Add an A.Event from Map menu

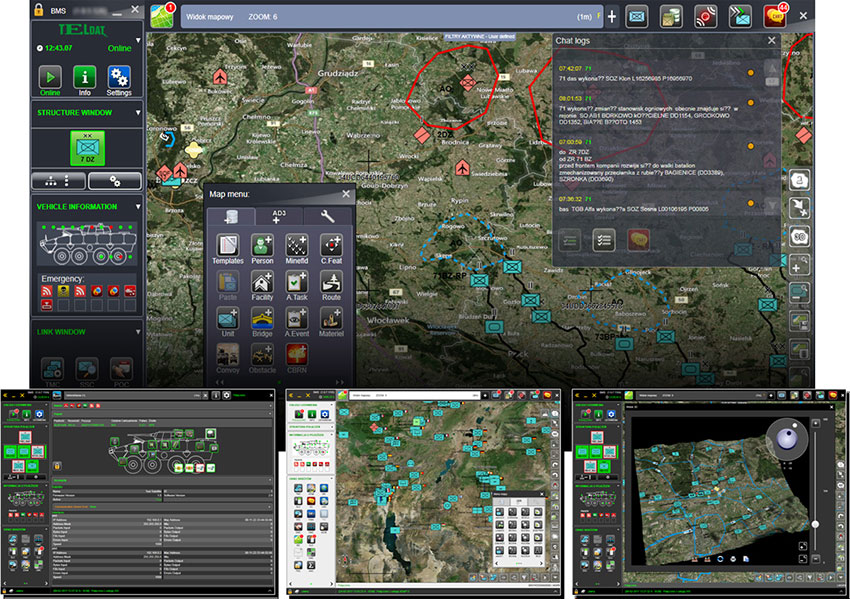(297, 322)
